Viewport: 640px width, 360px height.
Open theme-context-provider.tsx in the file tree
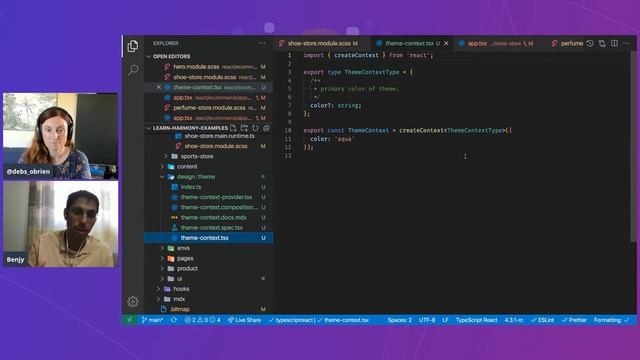point(208,197)
